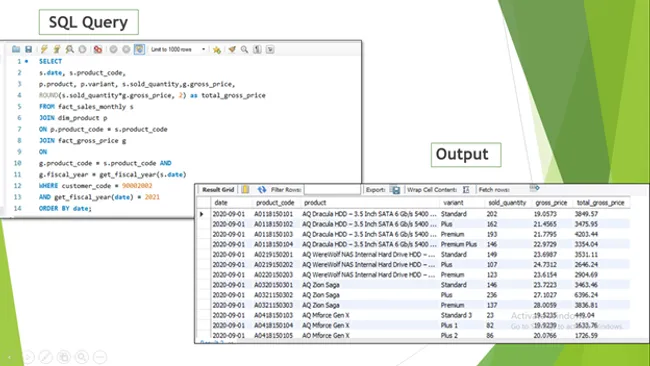Open a SQL script file from toolbar
The image size is (650, 366).
pos(16,49)
